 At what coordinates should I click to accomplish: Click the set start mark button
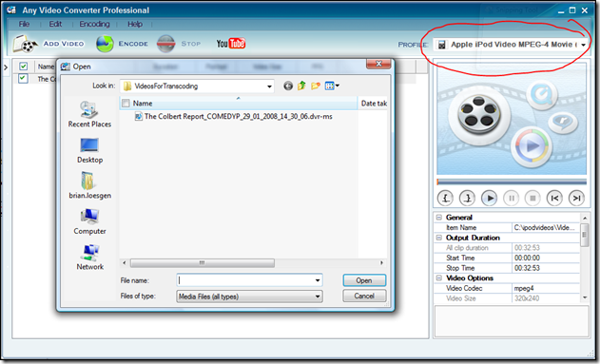[x=445, y=198]
